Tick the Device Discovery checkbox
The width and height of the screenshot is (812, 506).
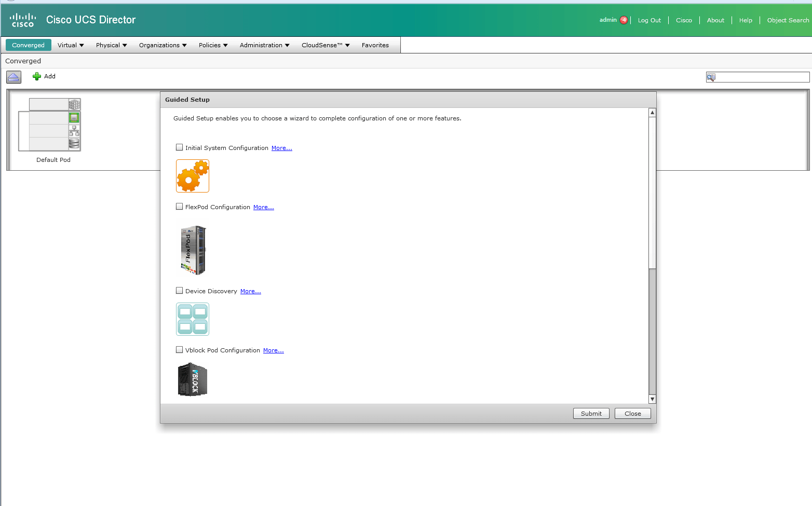click(x=180, y=291)
